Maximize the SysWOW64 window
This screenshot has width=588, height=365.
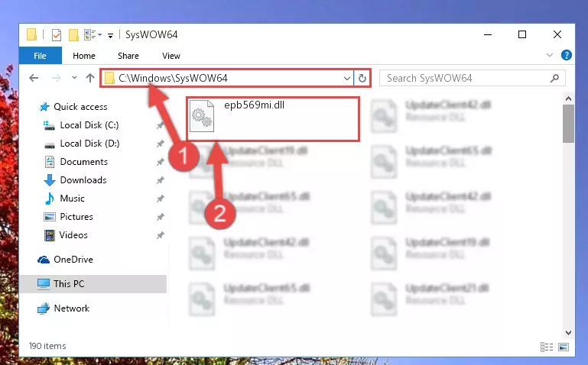522,34
